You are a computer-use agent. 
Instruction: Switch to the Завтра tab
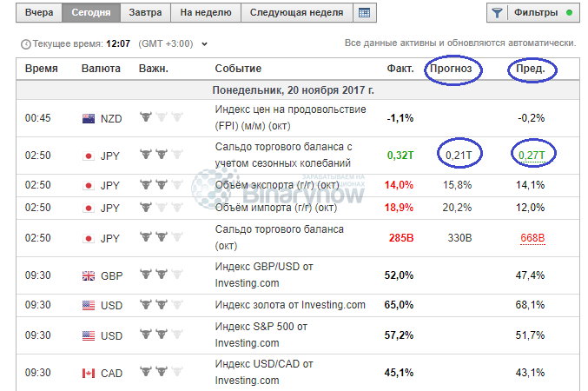145,13
